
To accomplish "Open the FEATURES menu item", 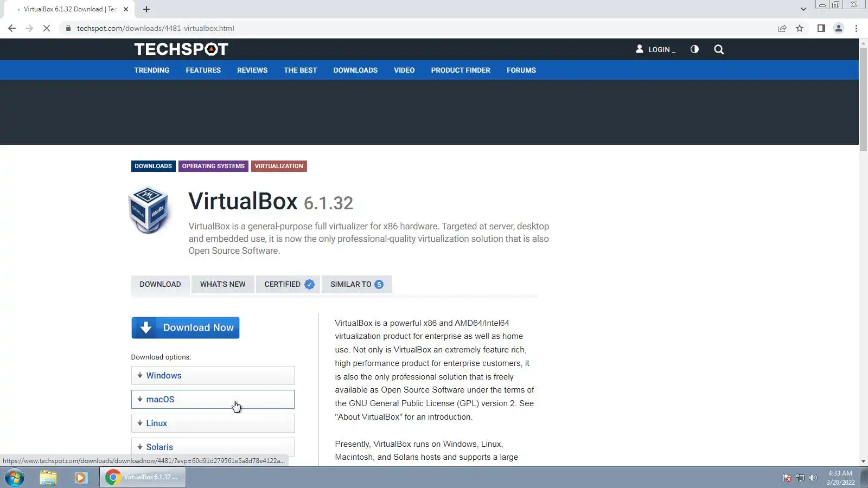I will click(x=203, y=70).
